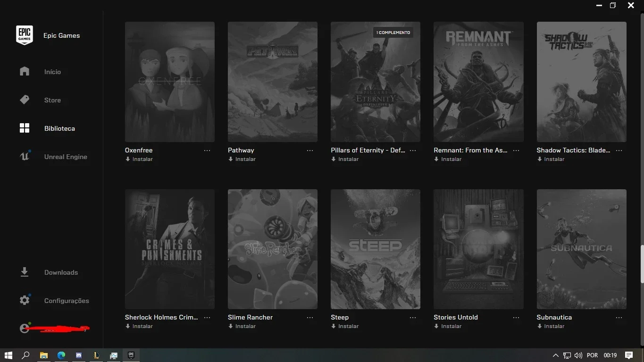Screen dimensions: 644x362
Task: Click the Stories Untold cover thumbnail
Action: (x=478, y=249)
